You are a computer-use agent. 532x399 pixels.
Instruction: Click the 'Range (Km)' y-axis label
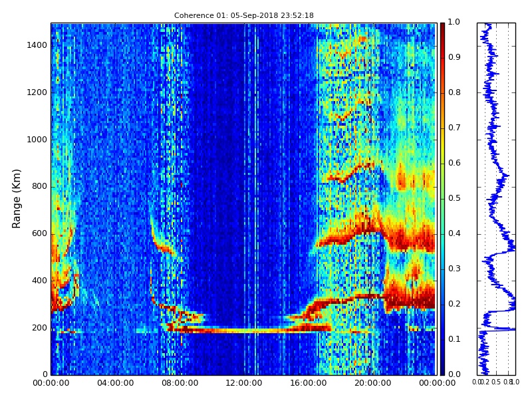pos(16,199)
